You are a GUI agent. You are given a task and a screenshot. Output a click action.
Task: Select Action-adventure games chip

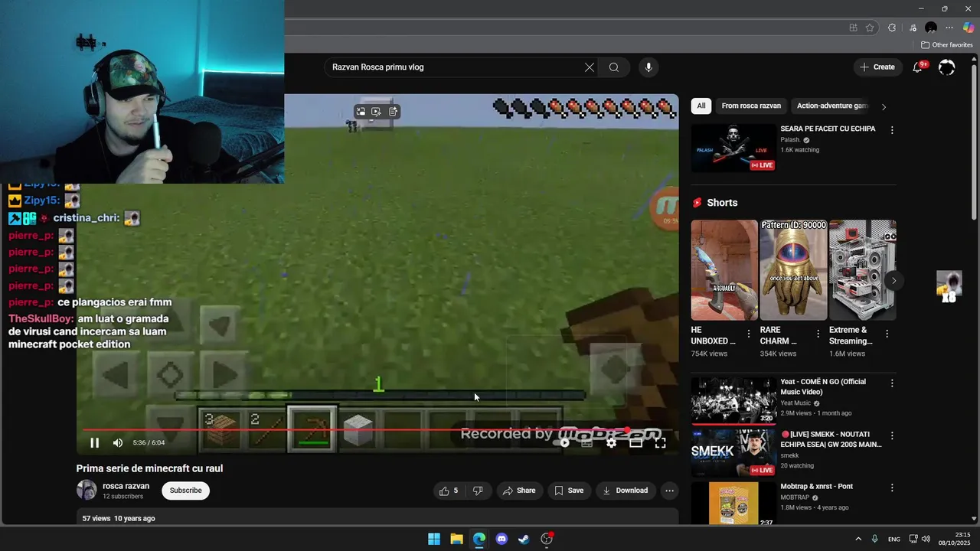(x=832, y=106)
